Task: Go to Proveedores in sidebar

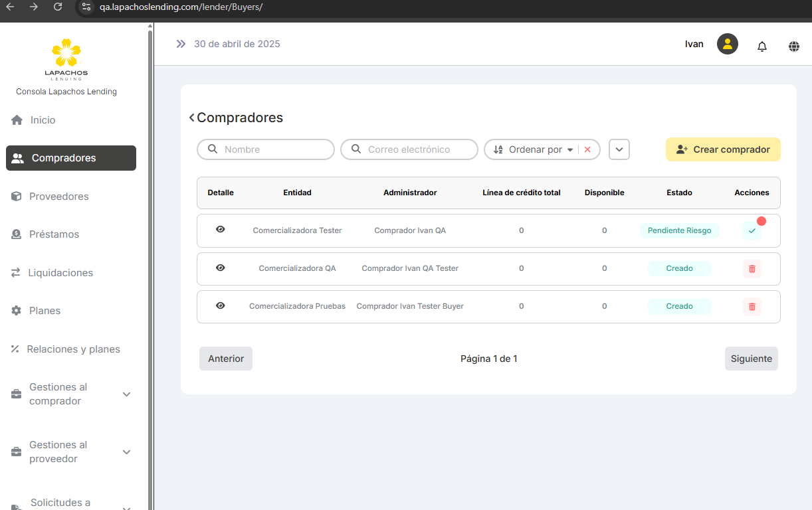Action: [x=58, y=197]
